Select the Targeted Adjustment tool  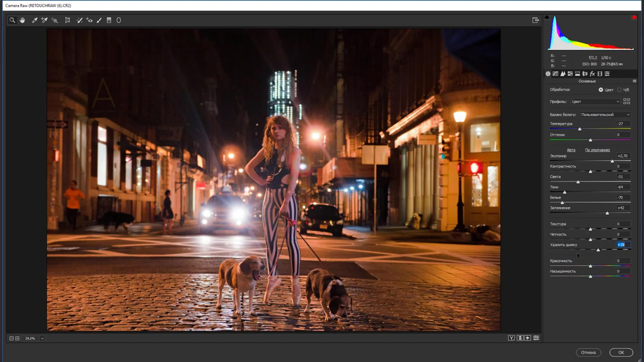point(55,20)
